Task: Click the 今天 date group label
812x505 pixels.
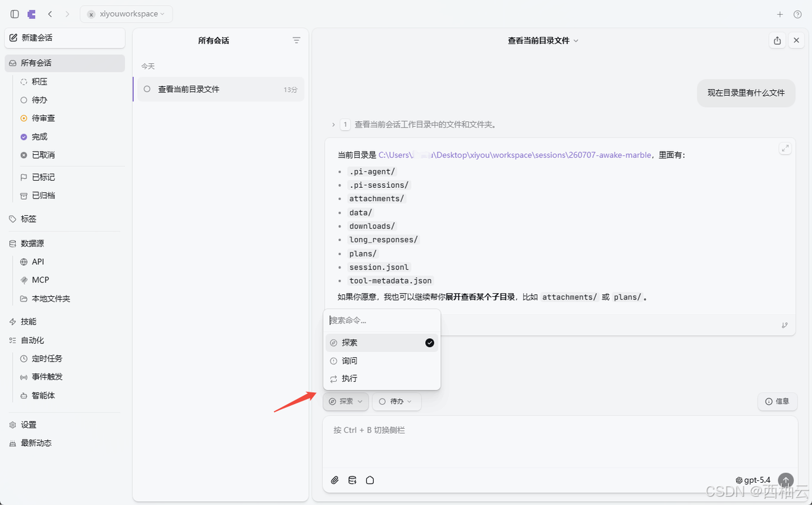Action: pyautogui.click(x=148, y=66)
